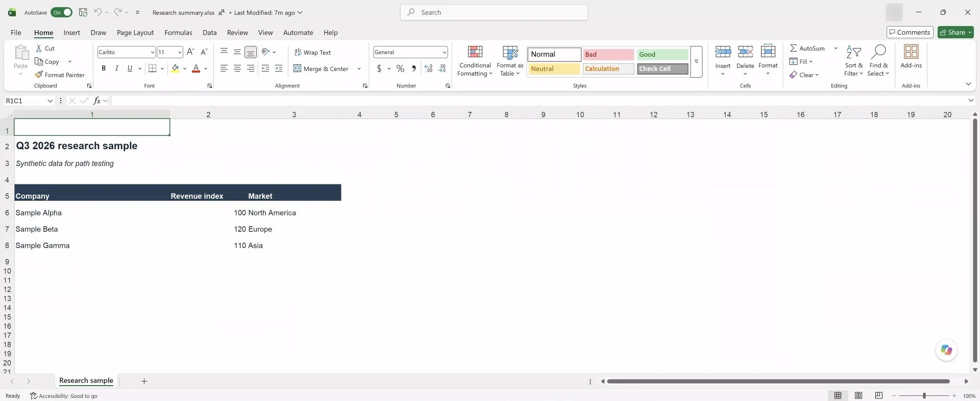Screen dimensions: 980x401
Task: Toggle Italic formatting
Action: pyautogui.click(x=117, y=68)
